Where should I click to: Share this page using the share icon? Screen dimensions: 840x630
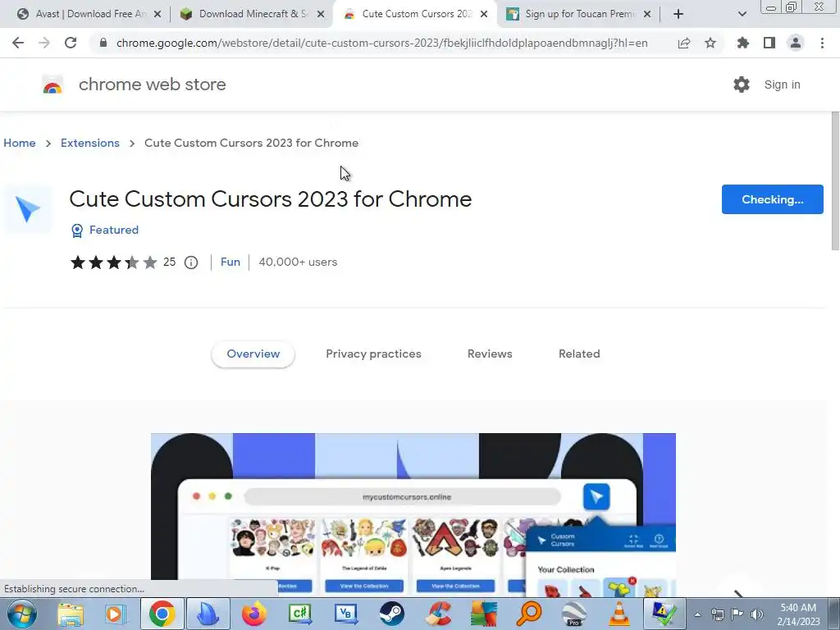[684, 43]
